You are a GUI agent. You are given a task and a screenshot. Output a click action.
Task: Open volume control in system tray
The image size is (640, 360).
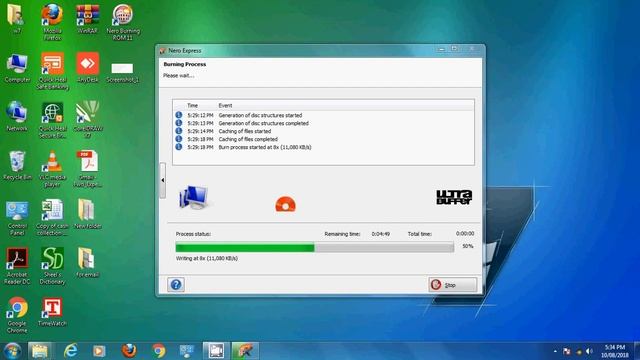click(x=589, y=351)
